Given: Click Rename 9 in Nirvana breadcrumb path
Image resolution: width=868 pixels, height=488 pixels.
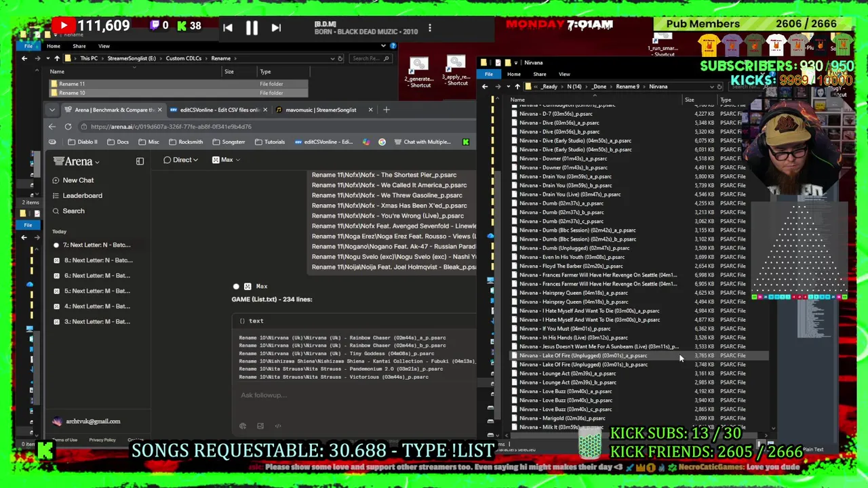Looking at the screenshot, I should pyautogui.click(x=627, y=87).
